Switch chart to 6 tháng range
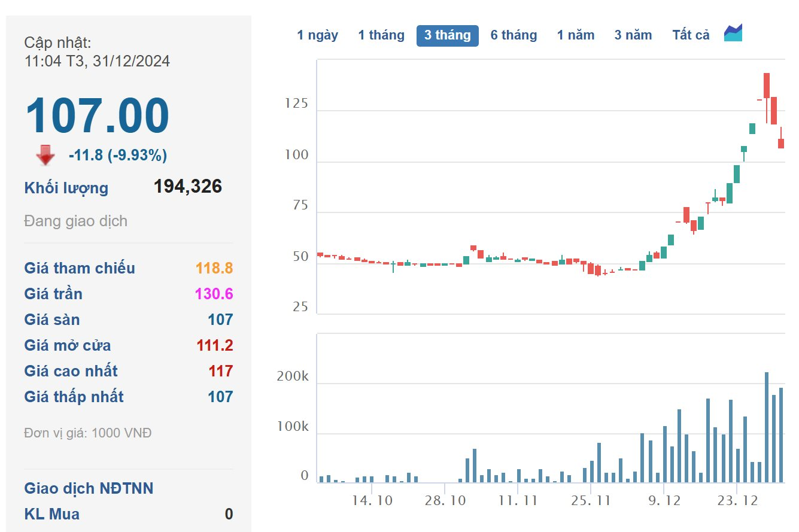The width and height of the screenshot is (799, 532). click(x=514, y=35)
